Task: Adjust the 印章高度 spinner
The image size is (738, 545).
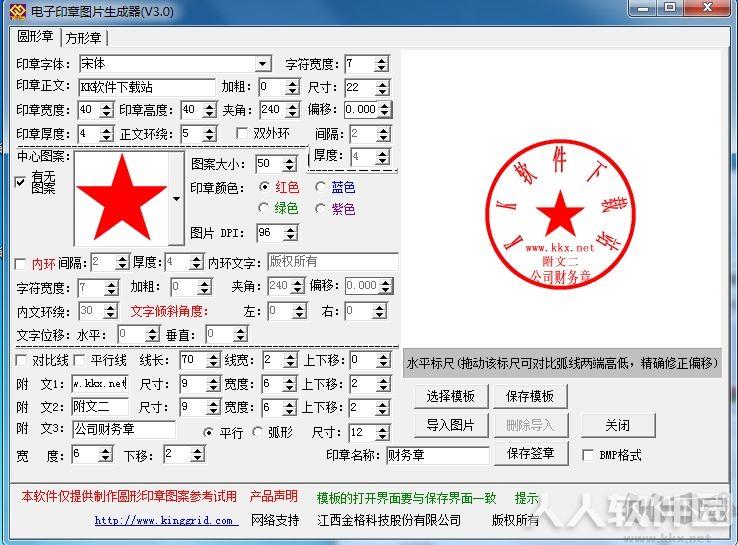Action: pos(210,110)
